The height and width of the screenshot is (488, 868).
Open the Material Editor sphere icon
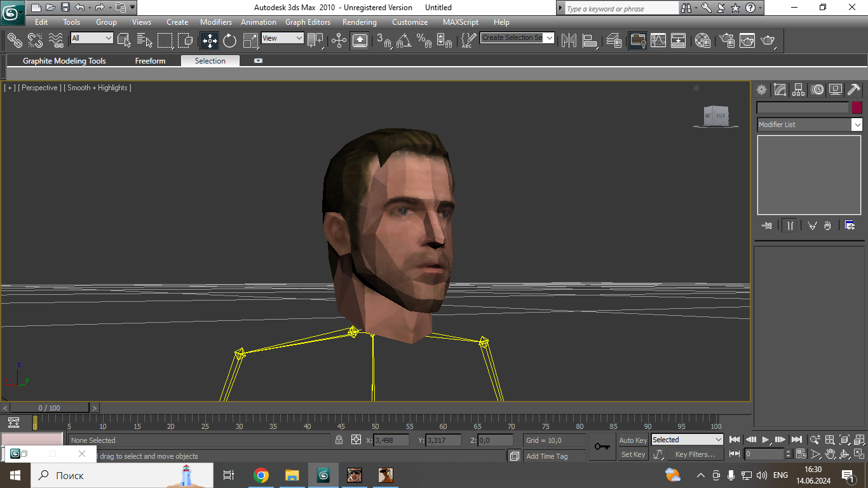click(702, 41)
